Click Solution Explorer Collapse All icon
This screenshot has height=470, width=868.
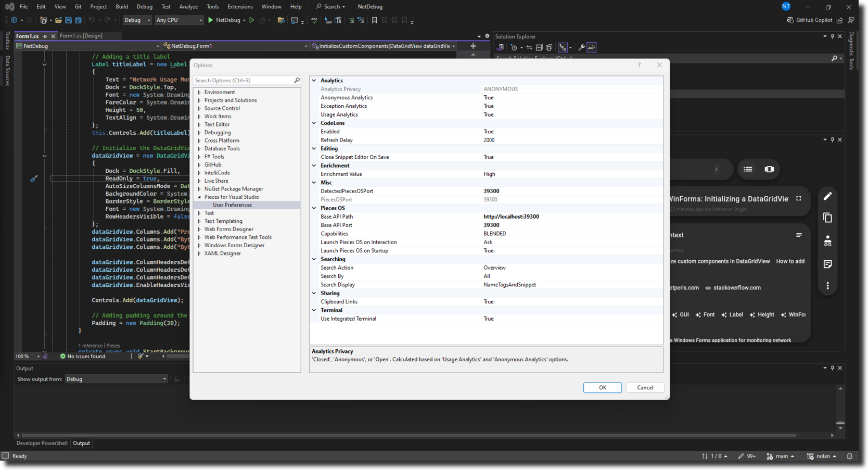(539, 47)
